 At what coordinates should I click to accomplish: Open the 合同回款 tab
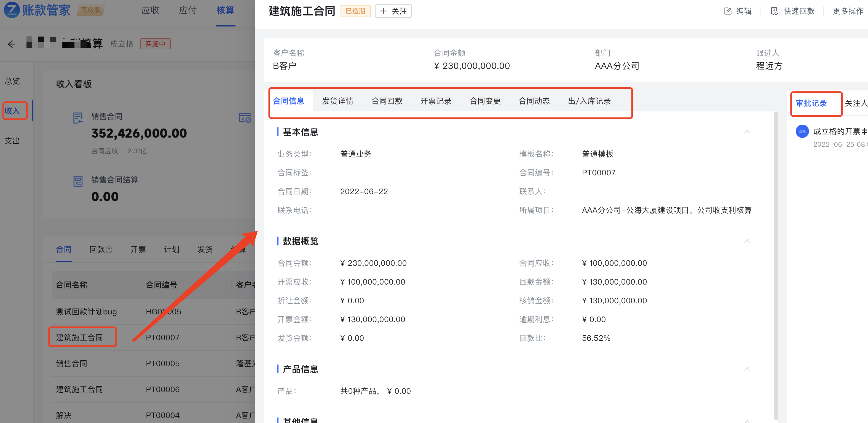(387, 101)
